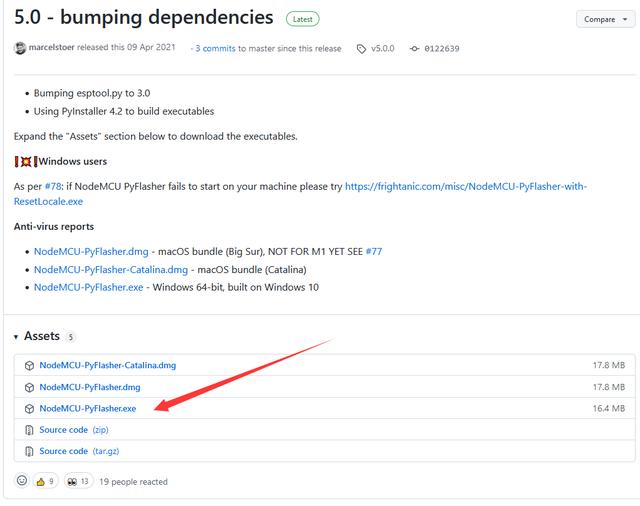Click package icon for NodeMCU-PyFlasher.exe asset

coord(29,409)
